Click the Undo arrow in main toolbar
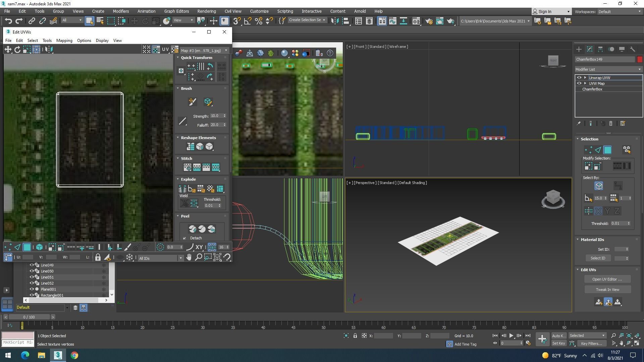Image resolution: width=644 pixels, height=362 pixels. tap(8, 21)
